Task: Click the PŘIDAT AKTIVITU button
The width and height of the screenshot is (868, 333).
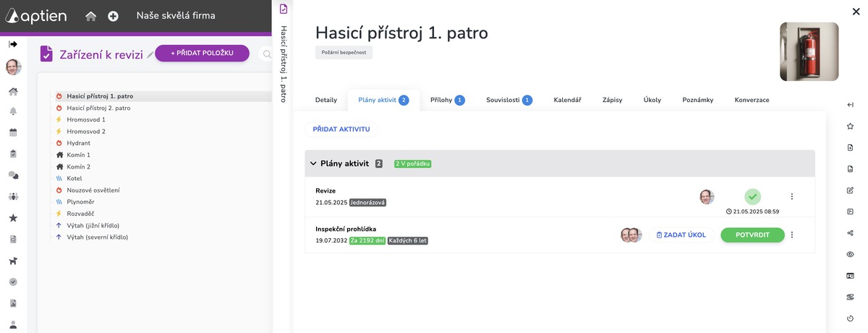Action: tap(341, 129)
